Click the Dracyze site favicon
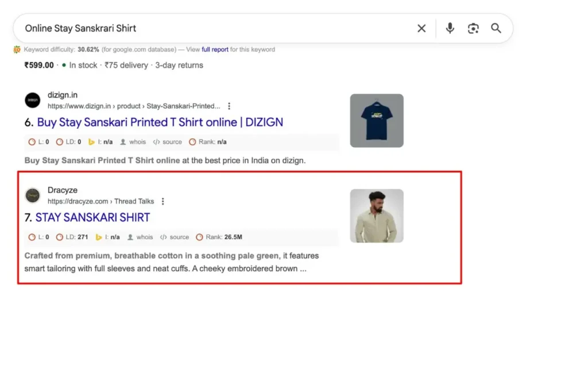Viewport: 588px width, 366px height. click(33, 195)
